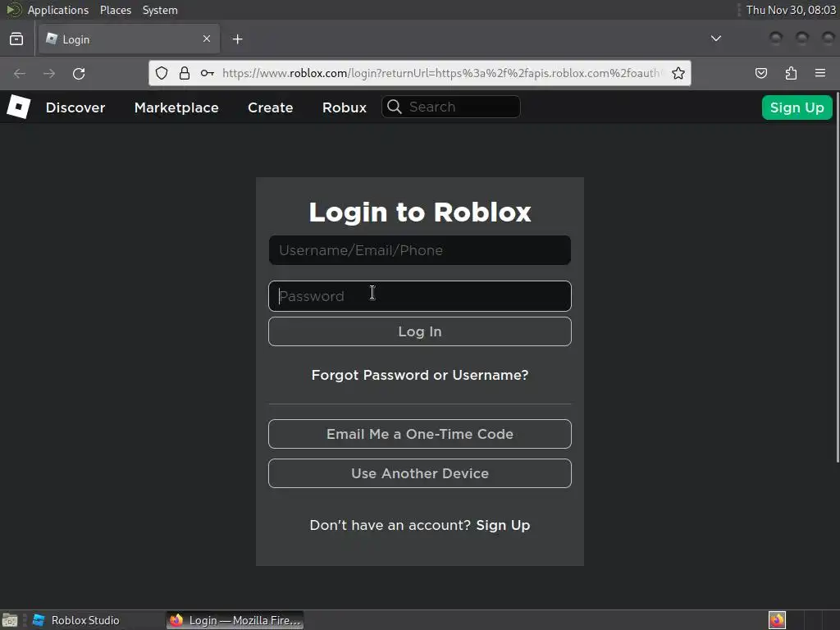Click Firefox icon in bottom-right tray
Viewport: 840px width, 630px height.
tap(777, 620)
